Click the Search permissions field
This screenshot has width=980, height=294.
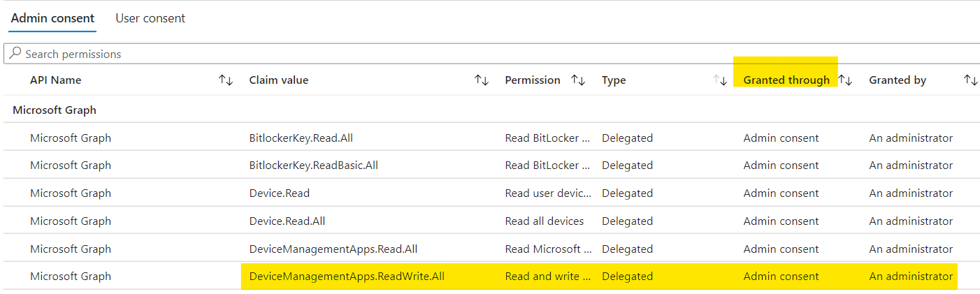pyautogui.click(x=491, y=54)
